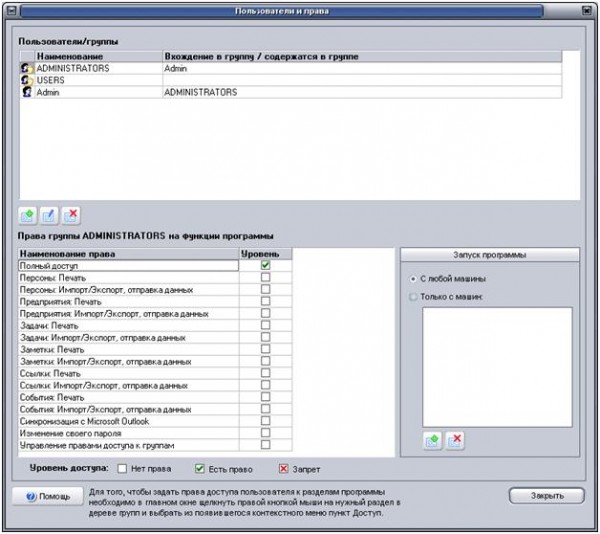600x534 pixels.
Task: Select the USERS row name
Action: click(51, 80)
